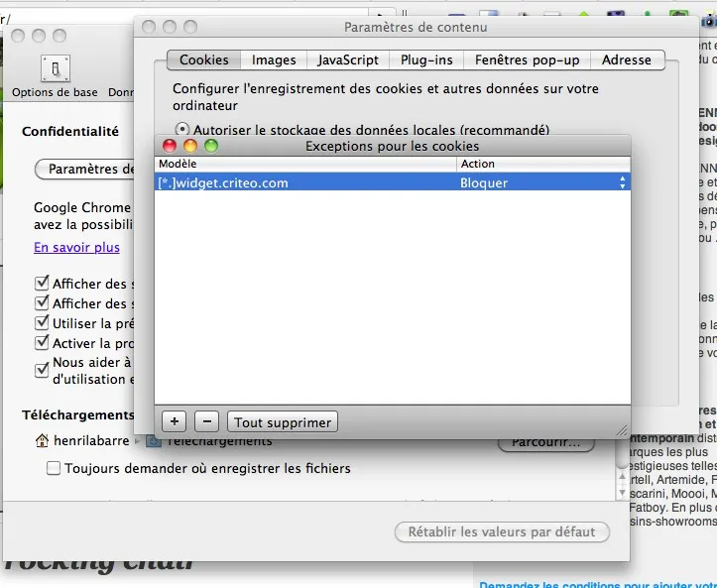Open the En savoir plus link
Image resolution: width=717 pixels, height=588 pixels.
pyautogui.click(x=76, y=247)
